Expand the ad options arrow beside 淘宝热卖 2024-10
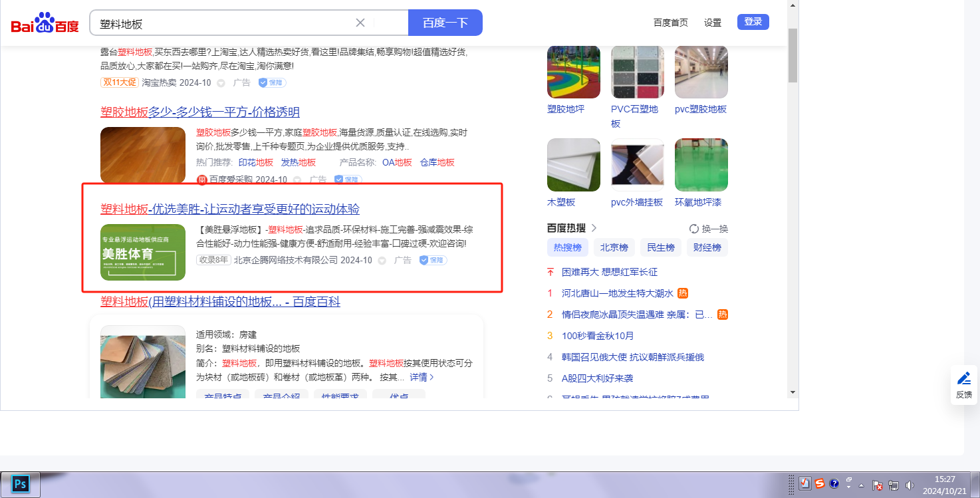 221,83
